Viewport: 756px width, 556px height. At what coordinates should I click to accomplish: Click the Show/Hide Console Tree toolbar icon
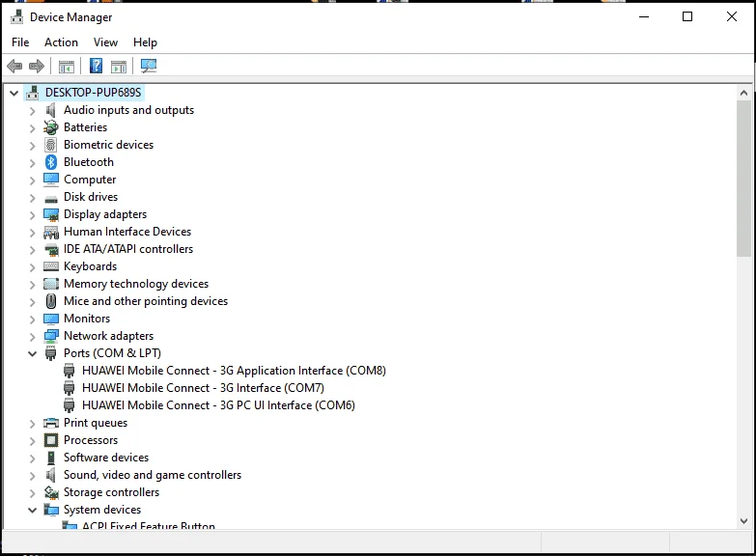click(x=66, y=66)
